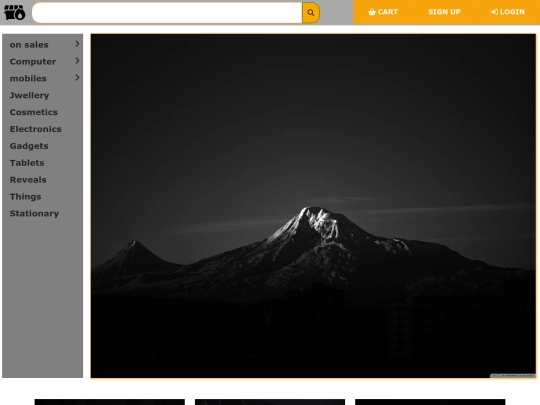Select the Reveals category

[28, 180]
